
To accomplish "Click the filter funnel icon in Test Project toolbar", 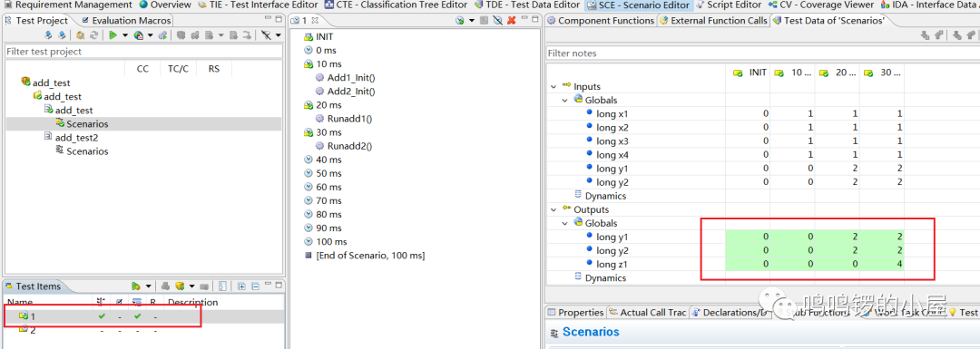I will (x=266, y=35).
